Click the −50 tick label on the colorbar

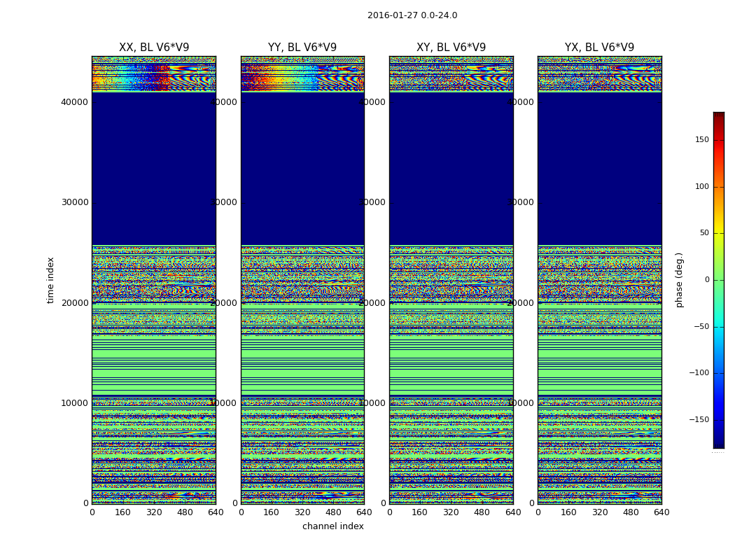[701, 327]
